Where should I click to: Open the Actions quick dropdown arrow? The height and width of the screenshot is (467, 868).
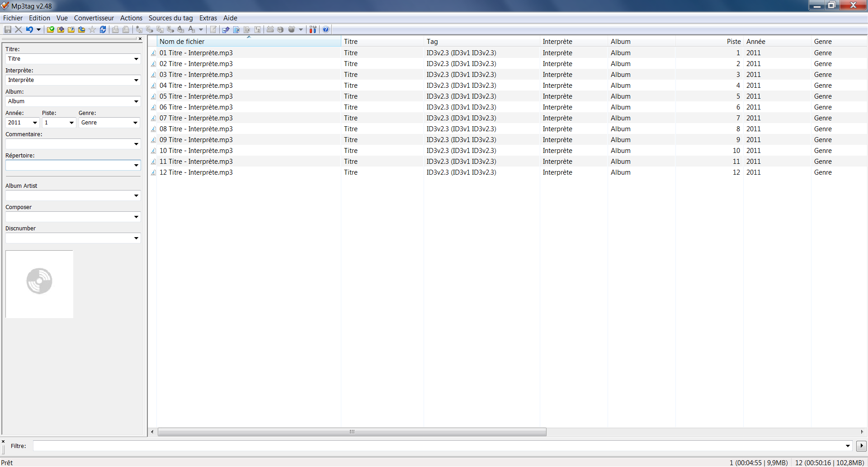point(201,29)
